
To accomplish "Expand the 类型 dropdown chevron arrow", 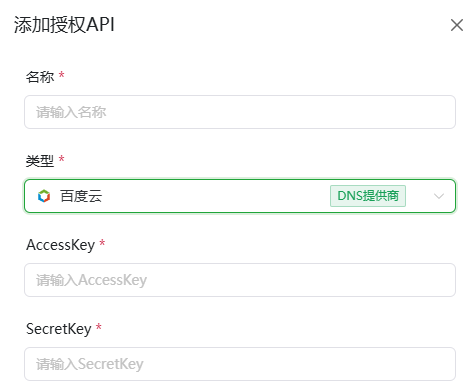I will [x=439, y=196].
